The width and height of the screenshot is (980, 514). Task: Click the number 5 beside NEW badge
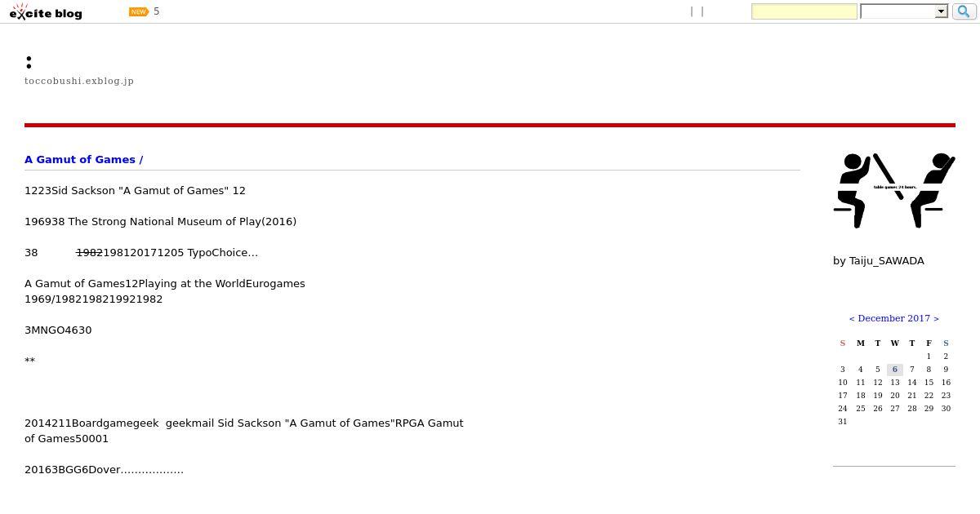point(157,11)
